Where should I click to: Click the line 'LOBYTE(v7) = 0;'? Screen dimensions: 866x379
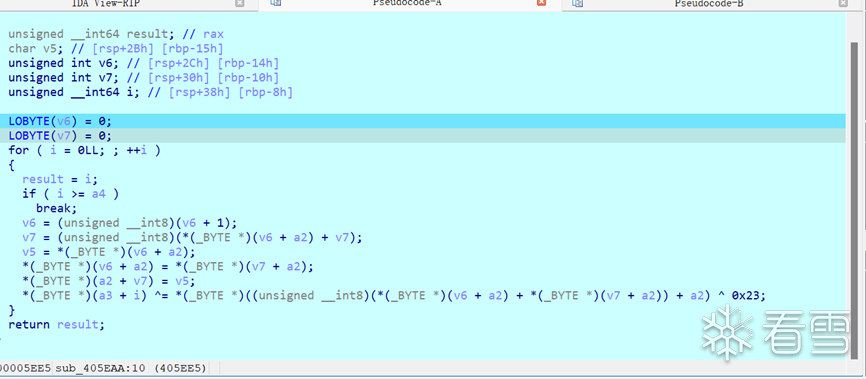pos(423,135)
